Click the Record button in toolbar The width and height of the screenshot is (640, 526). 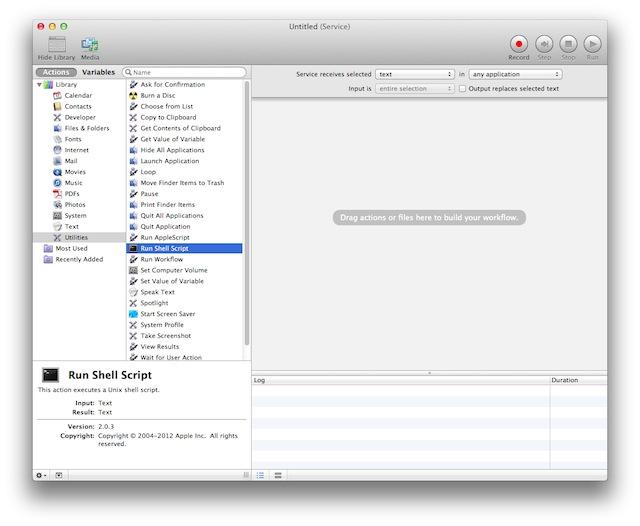tap(518, 44)
